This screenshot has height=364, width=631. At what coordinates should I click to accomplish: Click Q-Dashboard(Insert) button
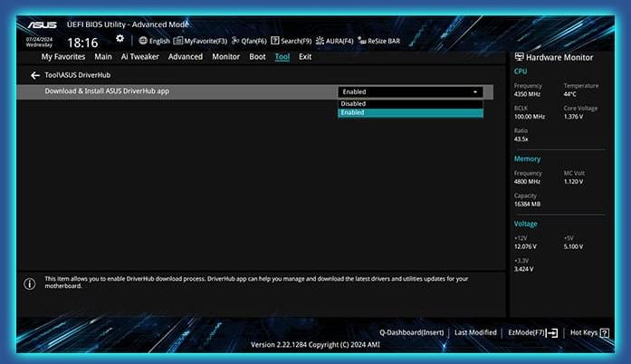pos(413,332)
